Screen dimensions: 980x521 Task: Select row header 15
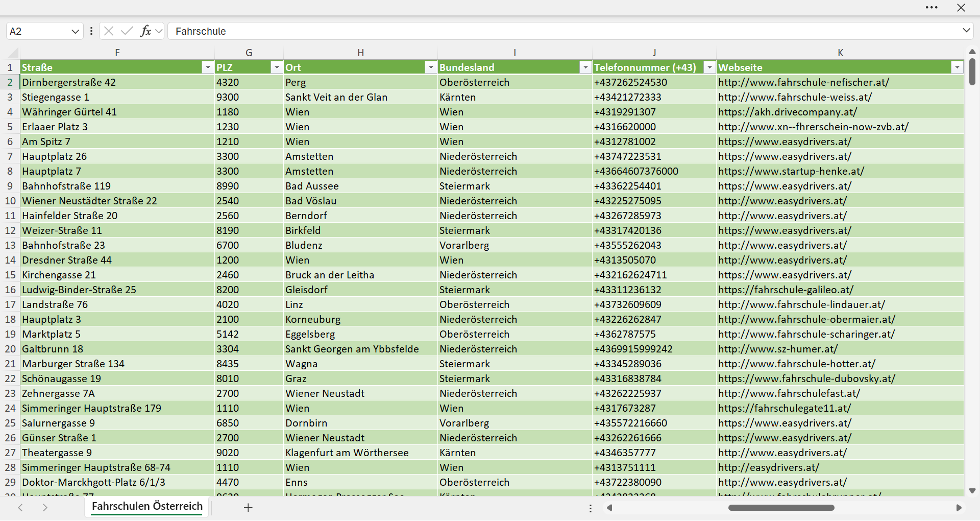coord(10,275)
